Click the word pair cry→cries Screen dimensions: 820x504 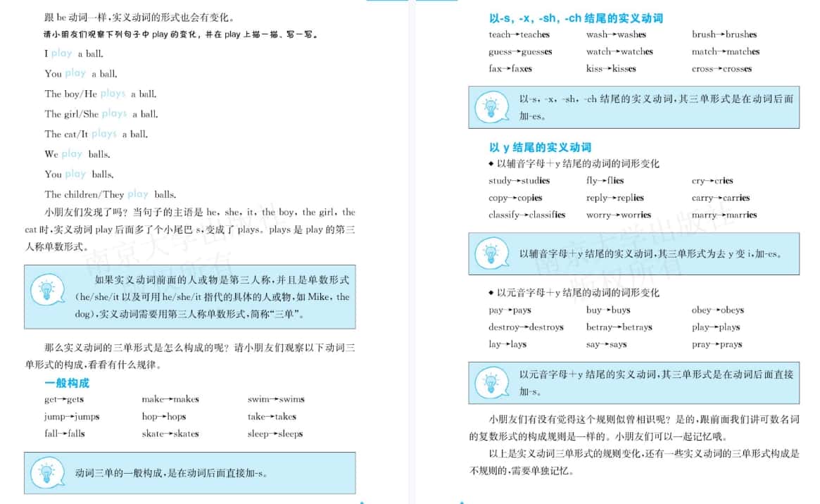point(713,181)
